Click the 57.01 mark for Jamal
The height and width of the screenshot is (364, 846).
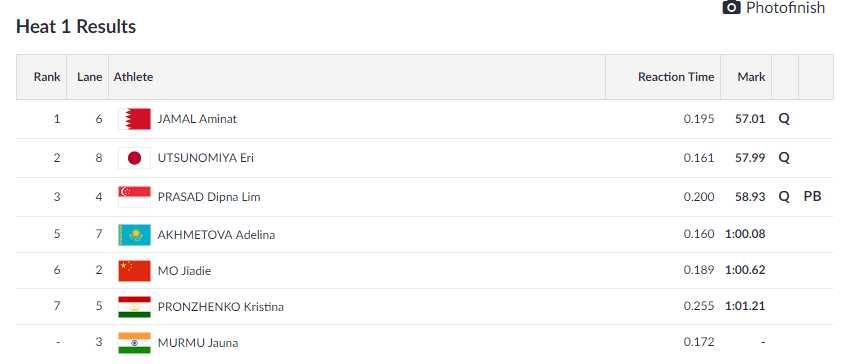point(751,119)
